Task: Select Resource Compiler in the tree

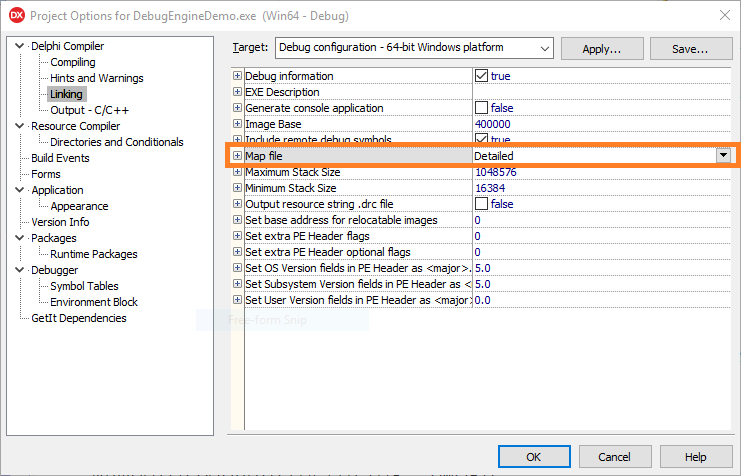Action: (x=76, y=126)
